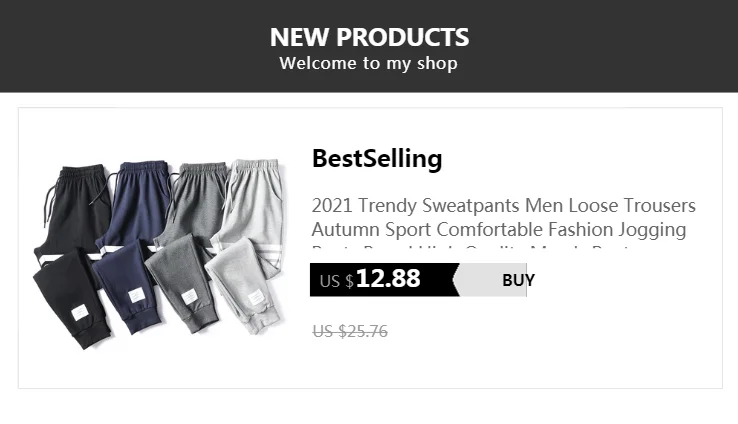Click the NEW PRODUCTS header title
The image size is (738, 424).
(369, 37)
